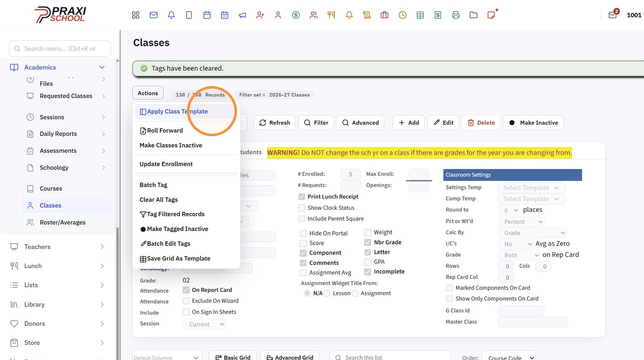This screenshot has height=360, width=644.
Task: Click the Filter button
Action: [316, 123]
